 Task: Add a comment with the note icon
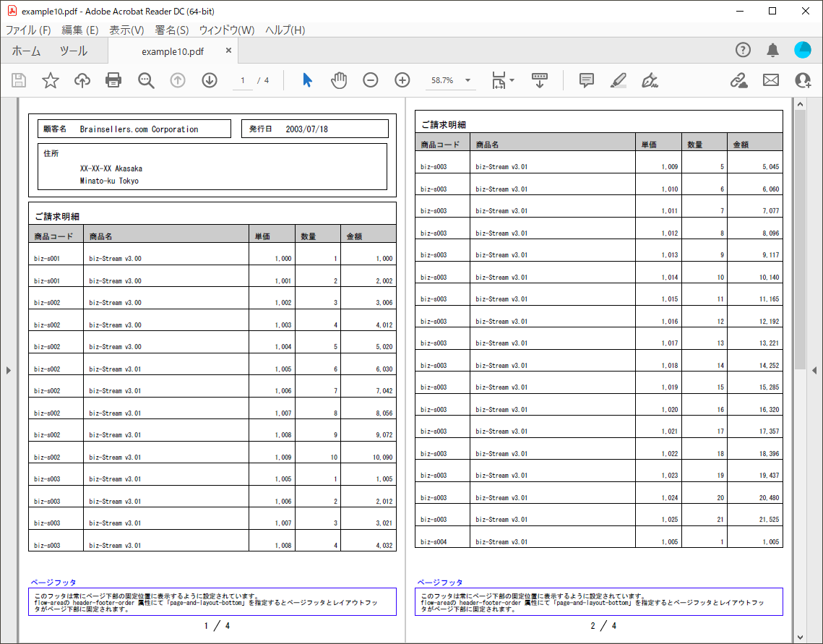click(586, 80)
